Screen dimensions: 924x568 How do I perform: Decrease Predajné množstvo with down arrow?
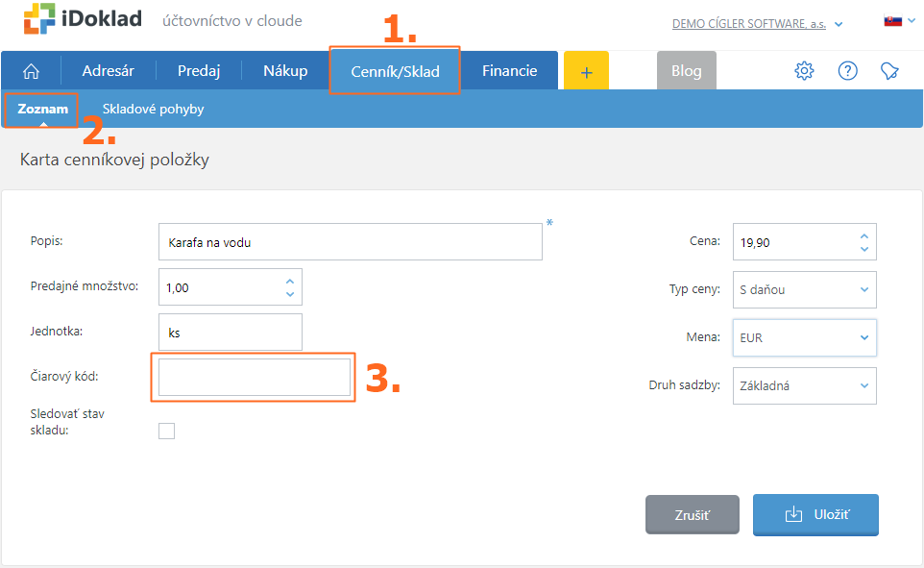tap(289, 293)
